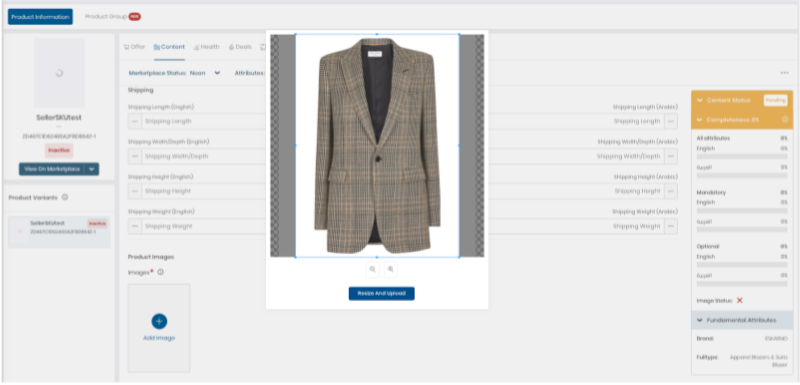Click dash button right of Shipping Length Arabic

click(x=671, y=121)
